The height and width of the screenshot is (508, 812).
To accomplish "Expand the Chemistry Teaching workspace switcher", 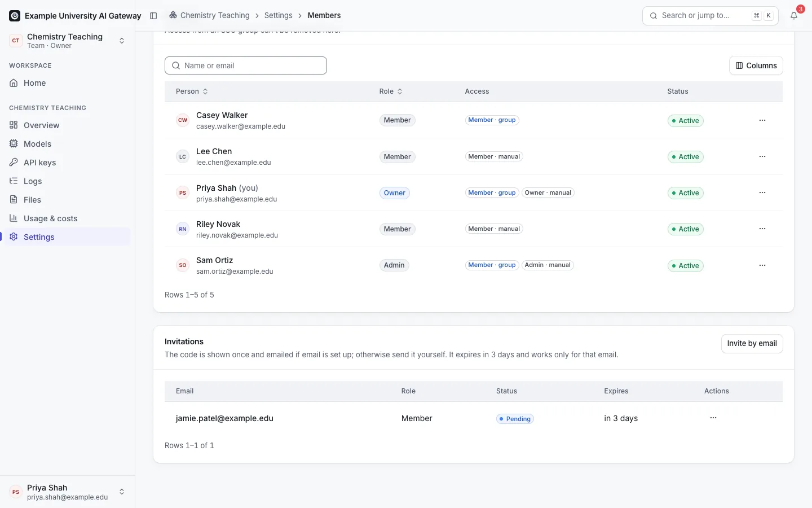I will (x=67, y=41).
